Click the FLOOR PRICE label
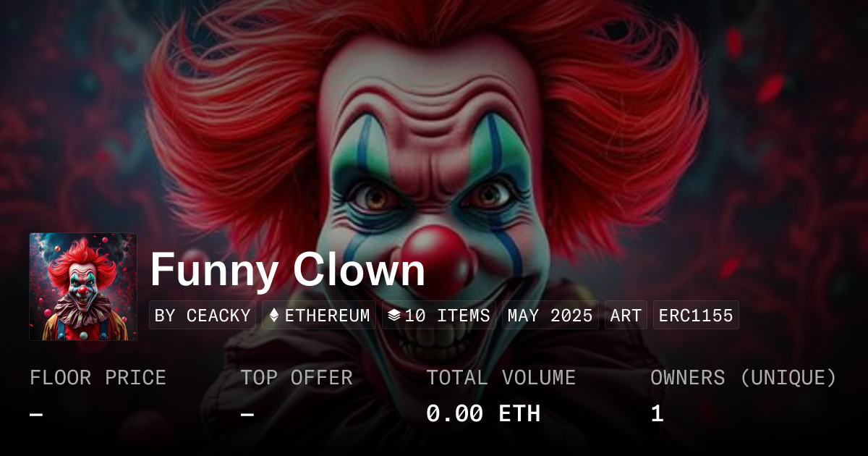Viewport: 868px width, 456px height. [98, 378]
